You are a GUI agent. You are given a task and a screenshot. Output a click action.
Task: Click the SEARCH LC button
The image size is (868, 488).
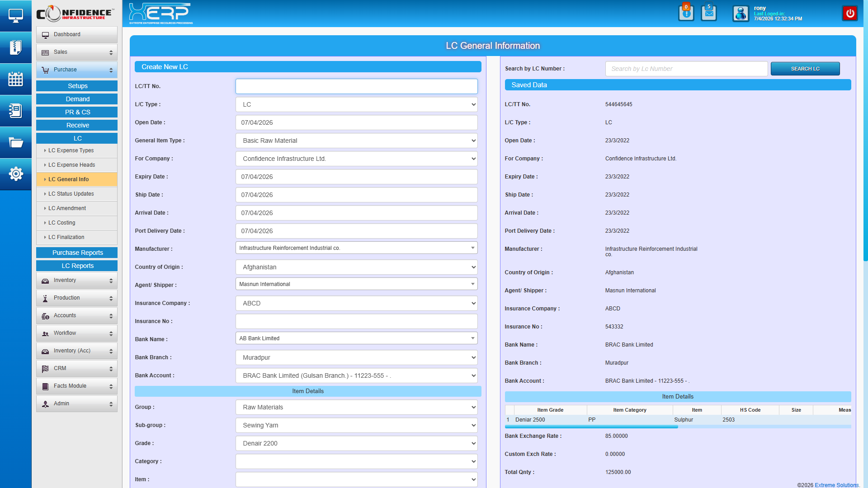(805, 69)
